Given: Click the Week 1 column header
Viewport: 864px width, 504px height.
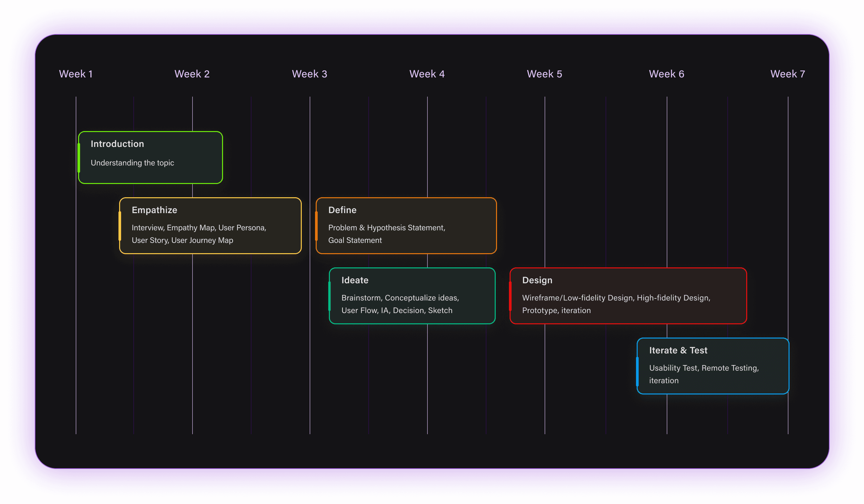Looking at the screenshot, I should pyautogui.click(x=76, y=74).
